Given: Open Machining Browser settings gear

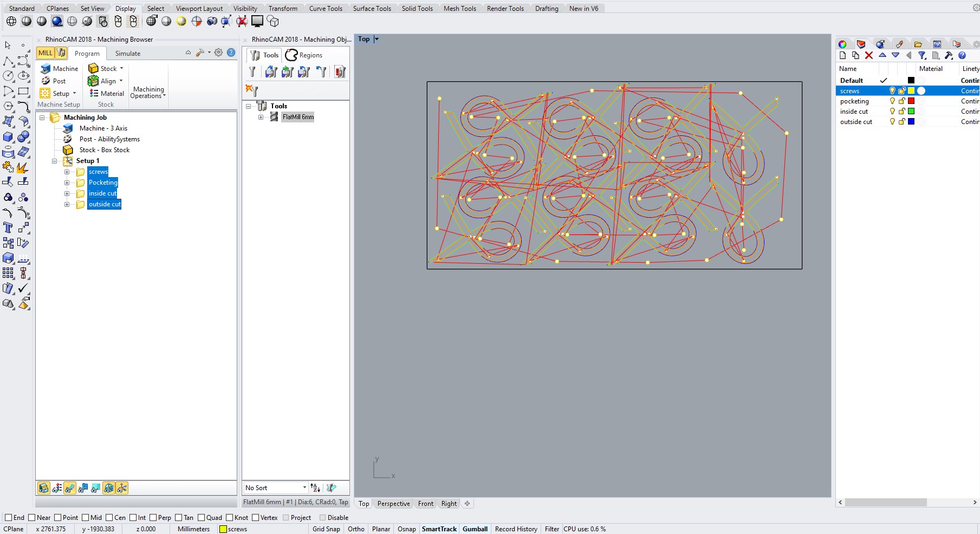Looking at the screenshot, I should (218, 53).
